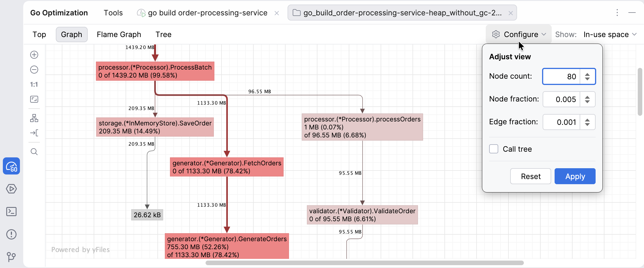Image resolution: width=644 pixels, height=268 pixels.
Task: Select the GenerateOrders graph node
Action: [x=227, y=246]
